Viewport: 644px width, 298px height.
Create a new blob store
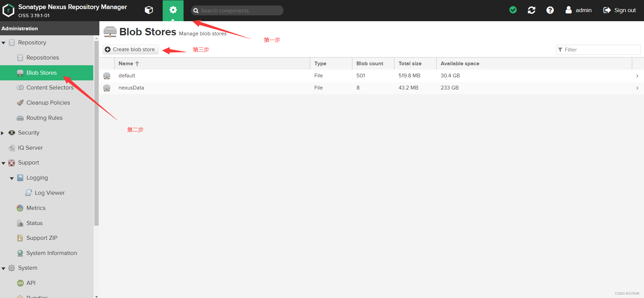(x=130, y=49)
